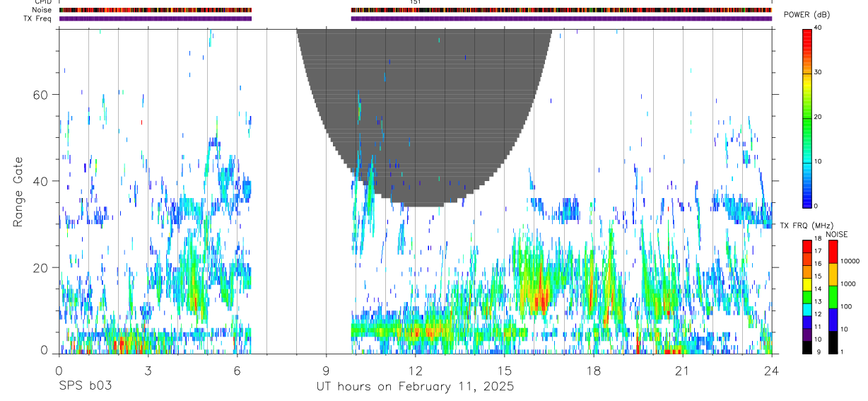Click the 20 tick on the Range Gate axis
The height and width of the screenshot is (401, 868).
point(42,267)
